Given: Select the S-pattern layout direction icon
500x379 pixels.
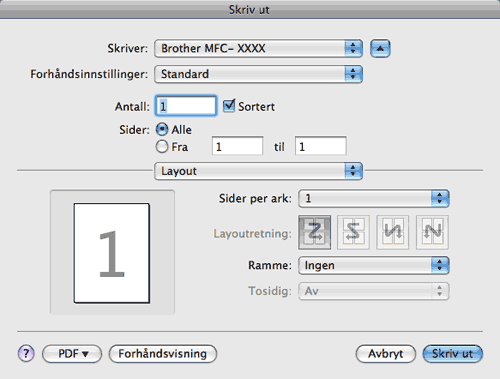Looking at the screenshot, I should 353,232.
